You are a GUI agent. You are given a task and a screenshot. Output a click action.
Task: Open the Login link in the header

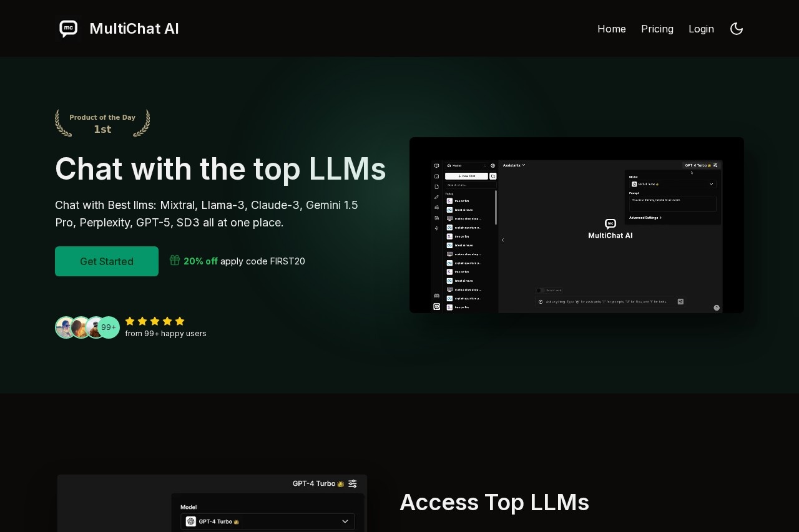coord(701,29)
